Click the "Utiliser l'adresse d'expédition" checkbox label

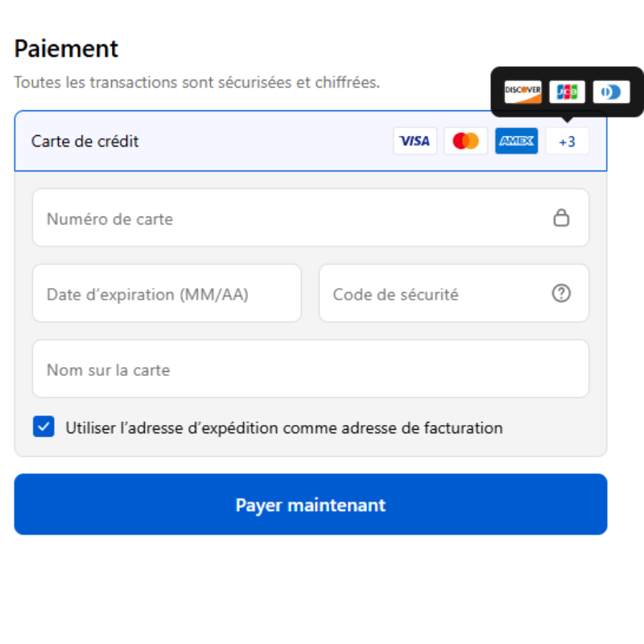coord(283,428)
